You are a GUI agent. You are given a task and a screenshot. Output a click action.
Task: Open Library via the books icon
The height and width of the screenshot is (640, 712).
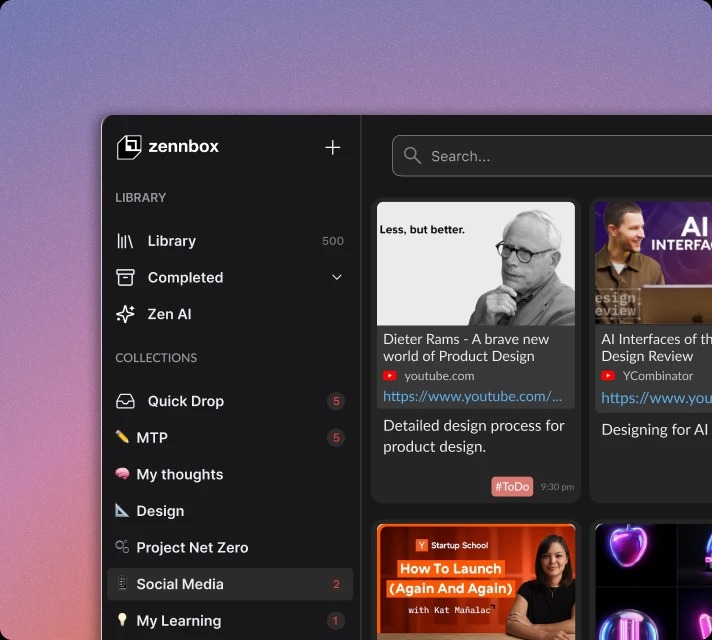tap(125, 241)
